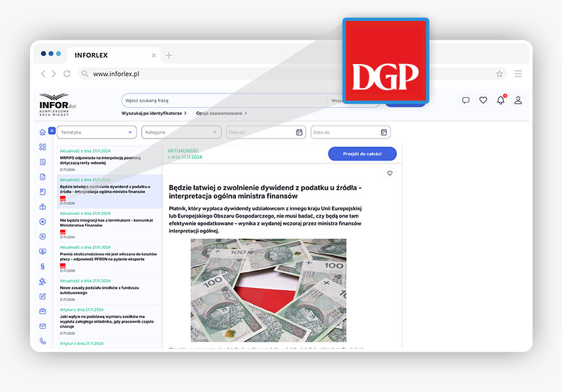Open the envelope mail sidebar icon
This screenshot has width=562, height=392.
tap(42, 326)
